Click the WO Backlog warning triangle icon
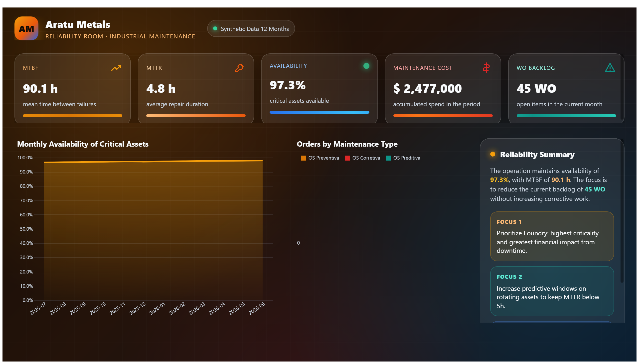The width and height of the screenshot is (639, 364). click(610, 68)
